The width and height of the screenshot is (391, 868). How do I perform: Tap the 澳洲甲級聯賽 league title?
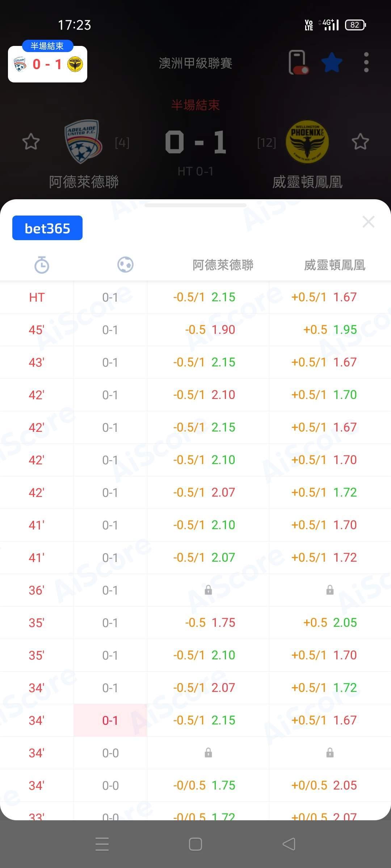pos(195,63)
